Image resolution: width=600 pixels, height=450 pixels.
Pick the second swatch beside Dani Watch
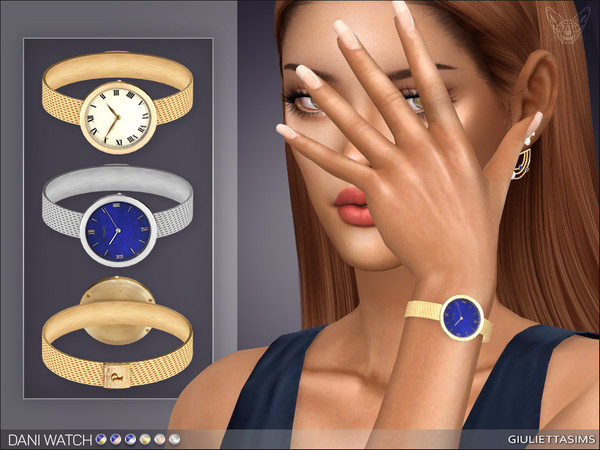116,439
